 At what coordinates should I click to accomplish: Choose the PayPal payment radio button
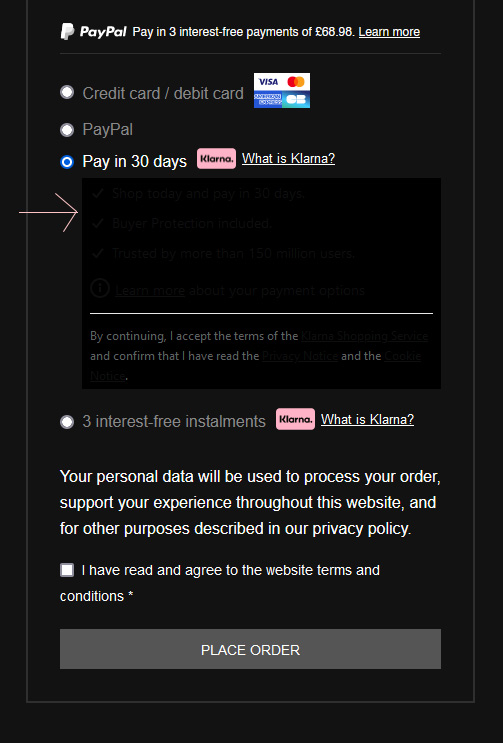tap(67, 129)
